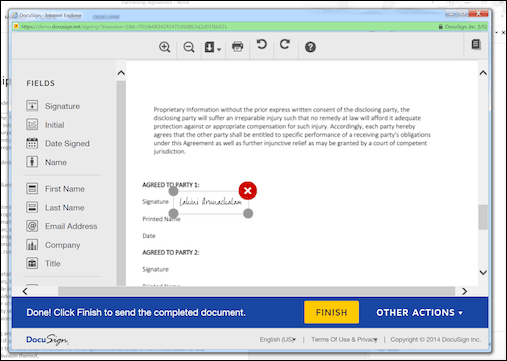
Task: Select the Signature field icon
Action: tap(32, 106)
